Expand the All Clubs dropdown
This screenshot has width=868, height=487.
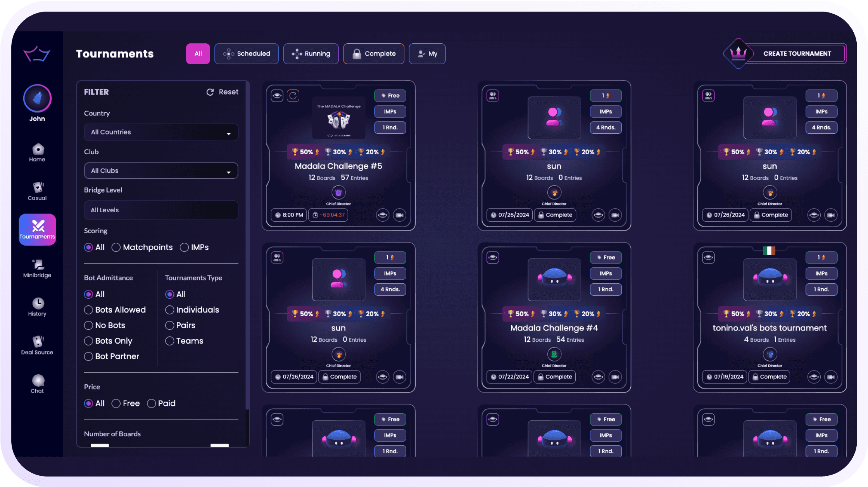coord(161,171)
